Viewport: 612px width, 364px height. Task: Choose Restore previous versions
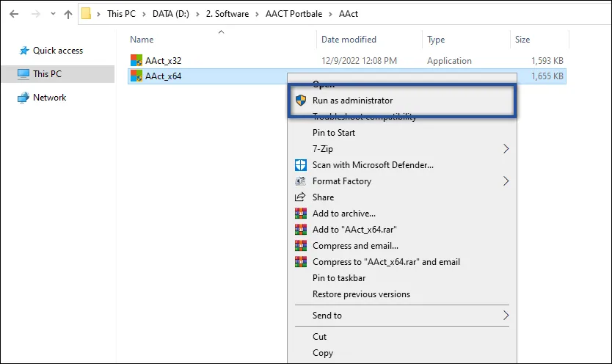coord(361,294)
